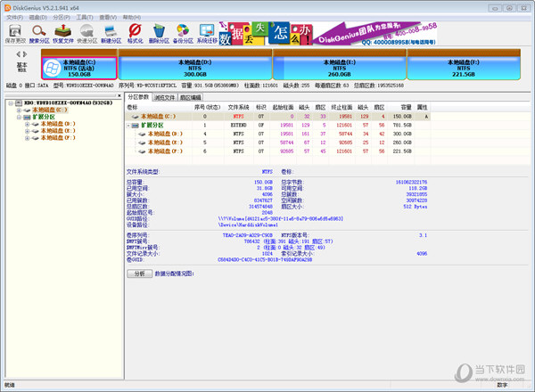Close the left tree panel with X
The width and height of the screenshot is (535, 392).
click(x=119, y=96)
